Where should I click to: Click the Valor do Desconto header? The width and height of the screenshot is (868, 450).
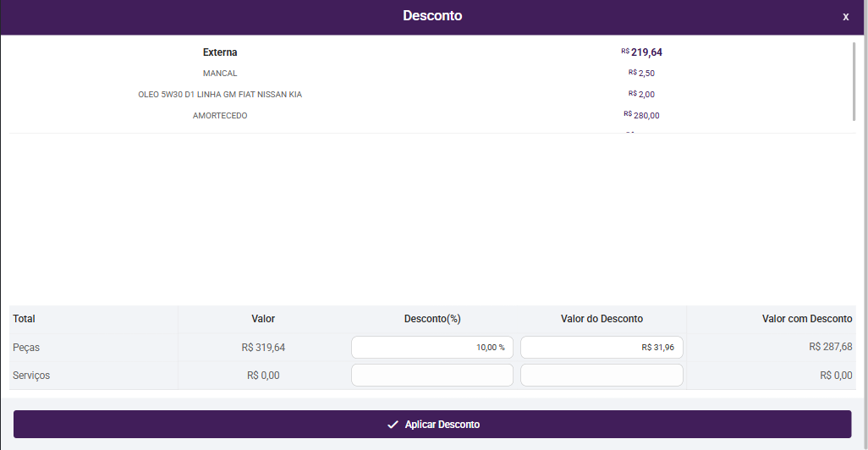point(602,319)
